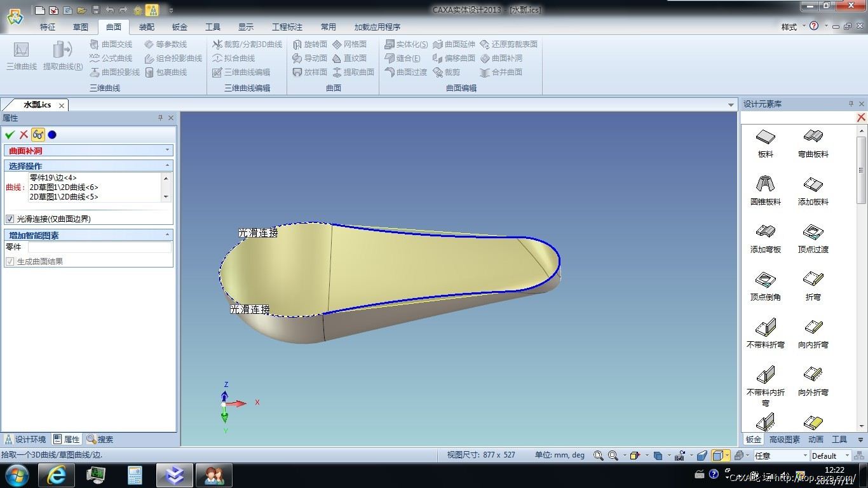868x488 pixels.
Task: Cancel the operation with the red X
Action: point(23,134)
